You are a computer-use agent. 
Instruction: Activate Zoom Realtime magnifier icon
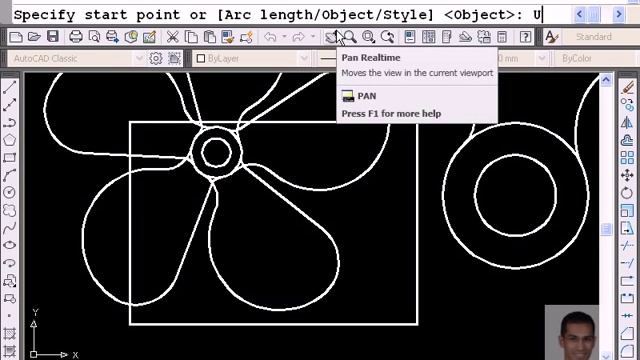click(x=350, y=37)
